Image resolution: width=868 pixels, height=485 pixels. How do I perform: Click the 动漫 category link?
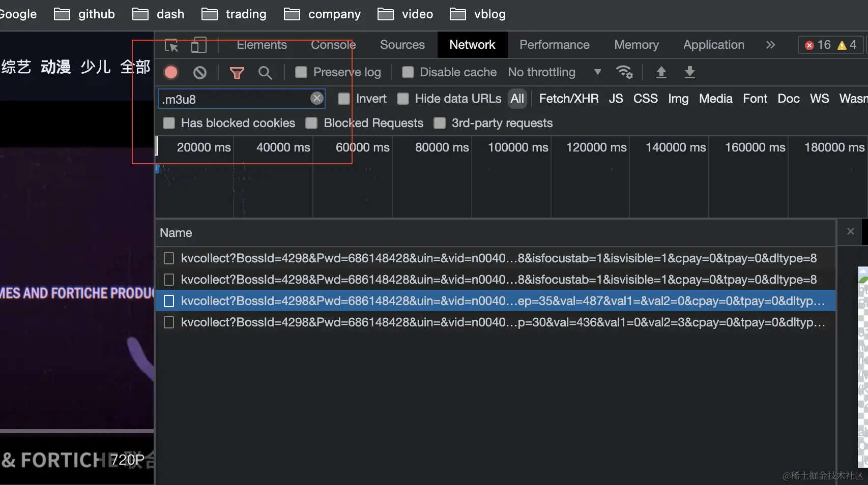56,67
